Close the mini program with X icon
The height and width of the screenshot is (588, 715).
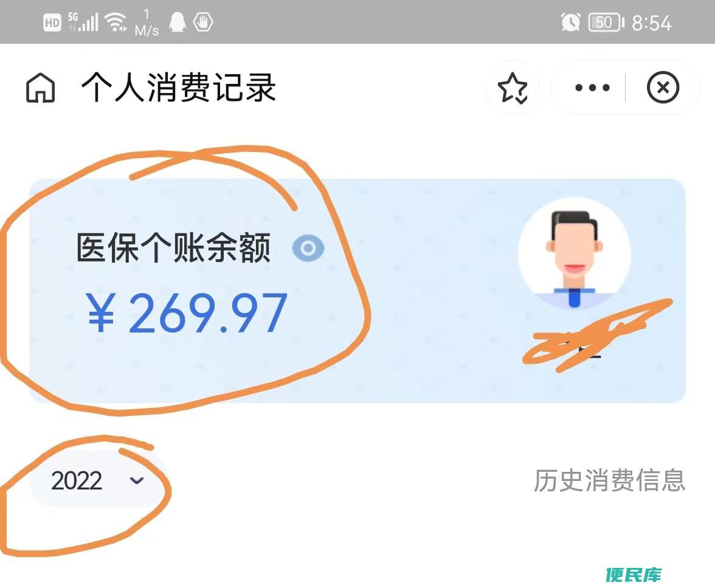coord(663,87)
